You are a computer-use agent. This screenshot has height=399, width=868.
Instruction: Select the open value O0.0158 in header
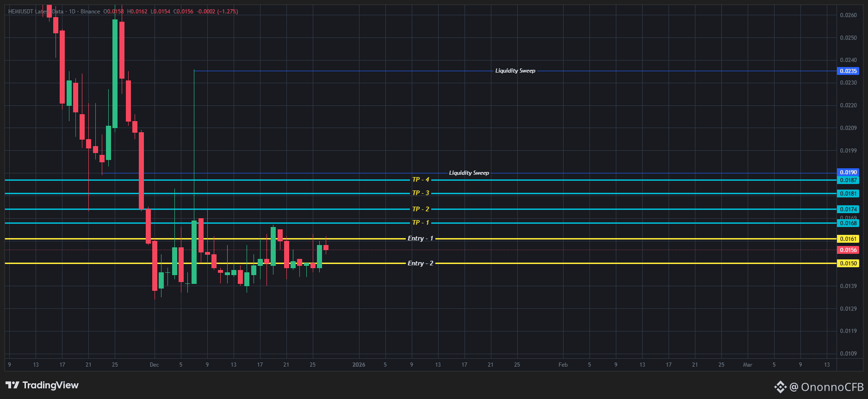tap(113, 12)
